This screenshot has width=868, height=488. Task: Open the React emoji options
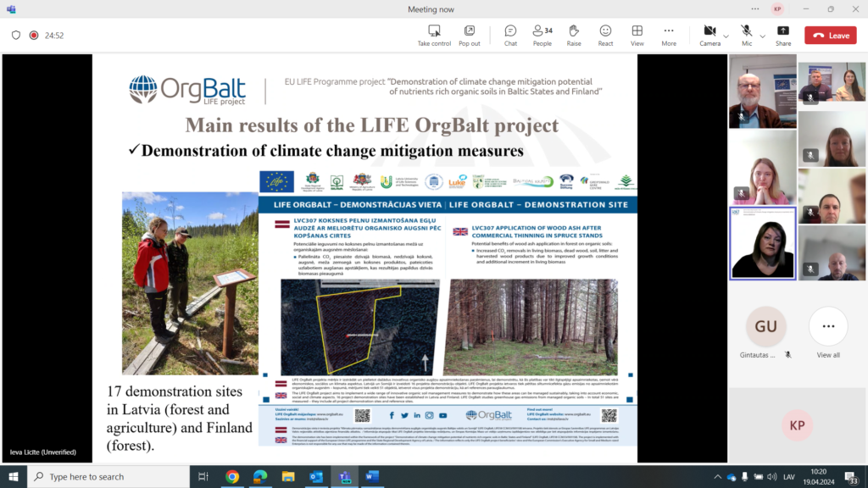605,36
